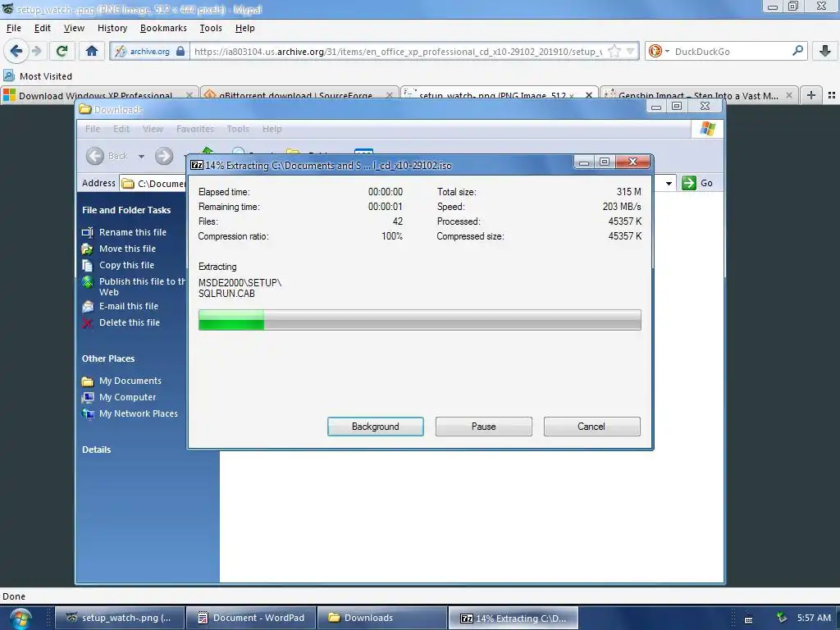Click in the browser URL address field

[396, 52]
